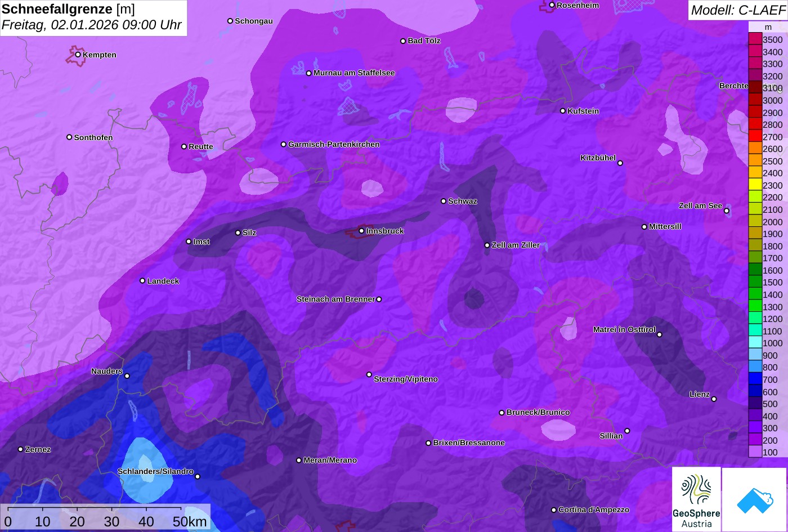This screenshot has width=788, height=532.
Task: Click the Zell am Ziller label
Action: pyautogui.click(x=516, y=245)
